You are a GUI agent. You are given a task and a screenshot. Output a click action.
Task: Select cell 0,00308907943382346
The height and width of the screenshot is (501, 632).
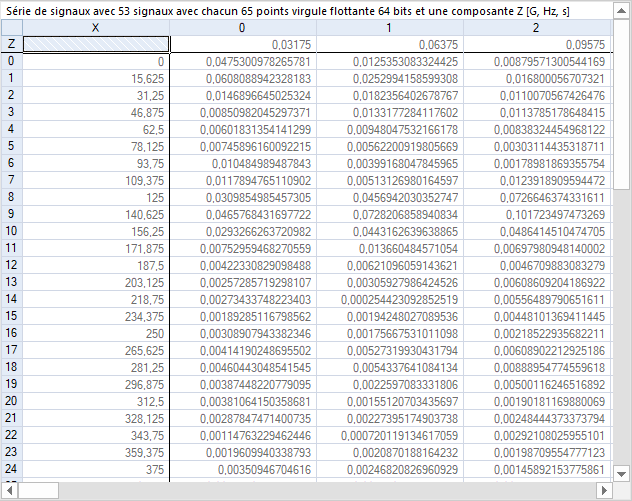point(243,333)
